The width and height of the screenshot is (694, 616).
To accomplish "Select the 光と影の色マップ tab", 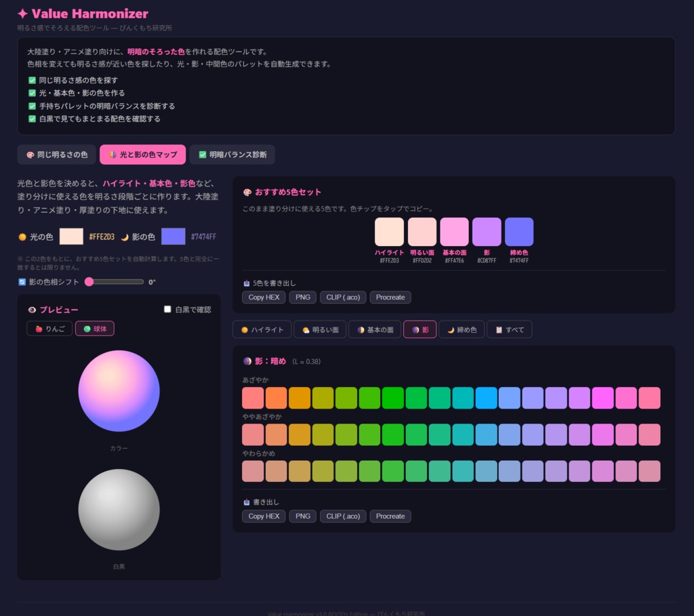I will tap(142, 155).
